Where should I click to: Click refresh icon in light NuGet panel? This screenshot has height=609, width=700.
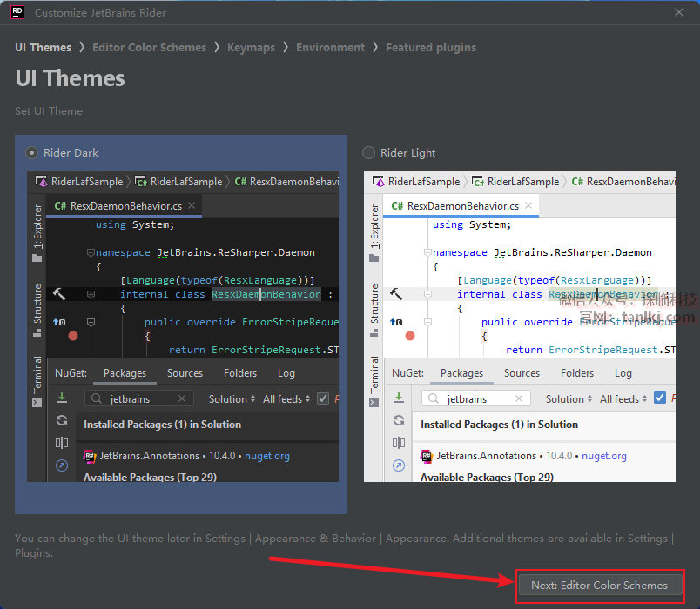tap(399, 420)
